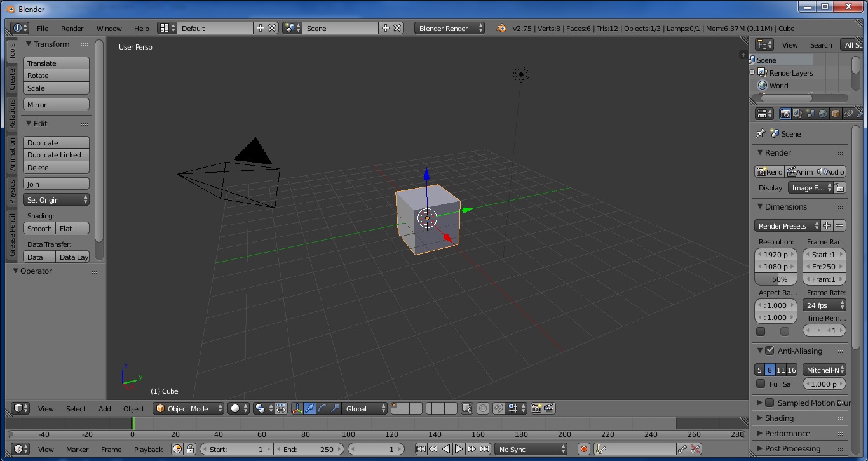
Task: Enable the Scale manipulator icon
Action: tap(334, 408)
